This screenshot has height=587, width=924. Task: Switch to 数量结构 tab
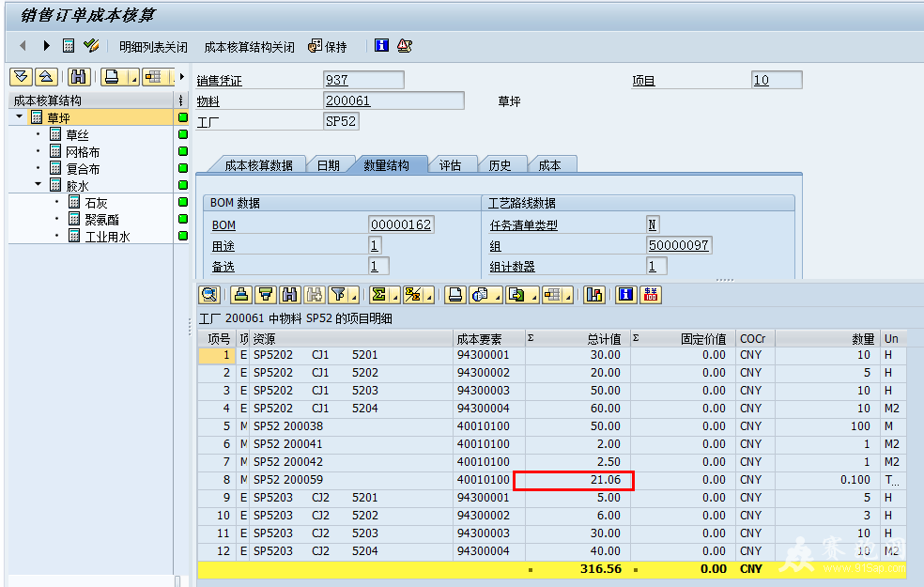coord(386,165)
